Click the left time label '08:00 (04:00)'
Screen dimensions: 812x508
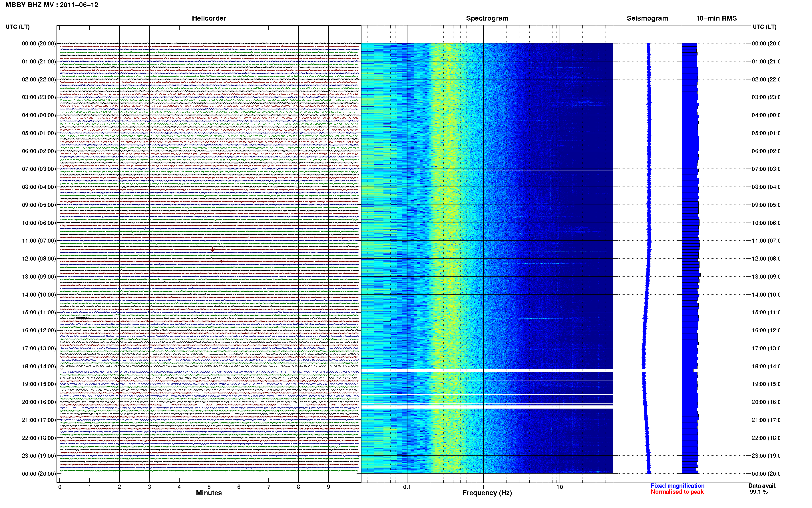click(x=39, y=187)
